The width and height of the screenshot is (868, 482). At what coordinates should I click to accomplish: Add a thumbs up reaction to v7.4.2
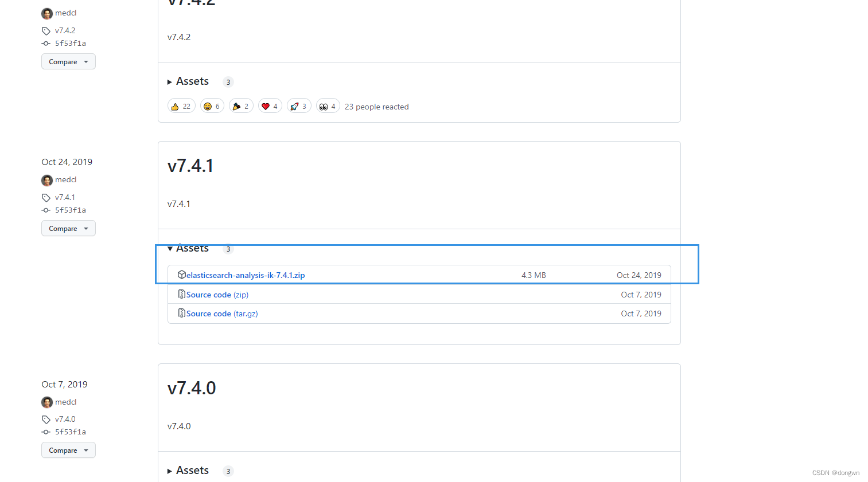pos(181,105)
